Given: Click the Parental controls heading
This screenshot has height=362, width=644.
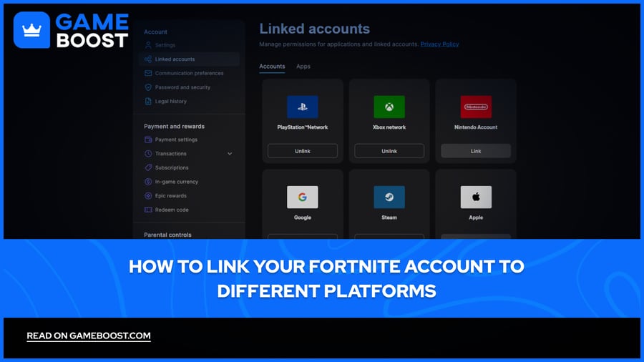Looking at the screenshot, I should (x=167, y=235).
